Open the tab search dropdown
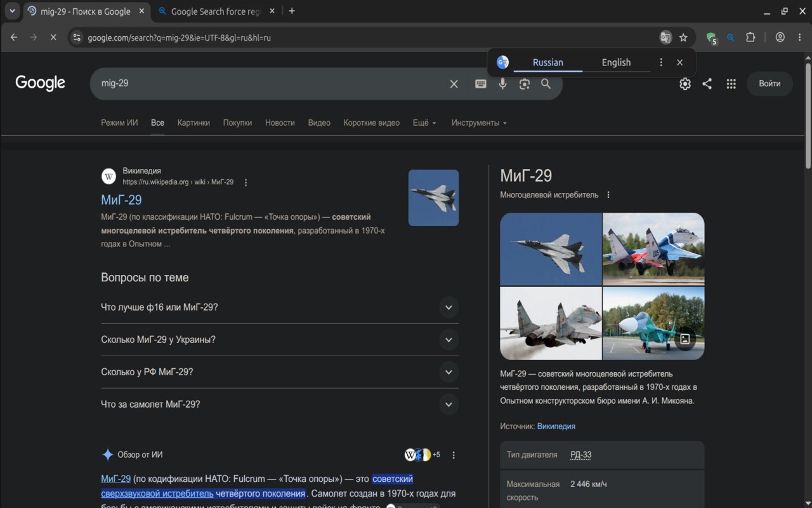Viewport: 812px width, 508px height. pos(12,11)
